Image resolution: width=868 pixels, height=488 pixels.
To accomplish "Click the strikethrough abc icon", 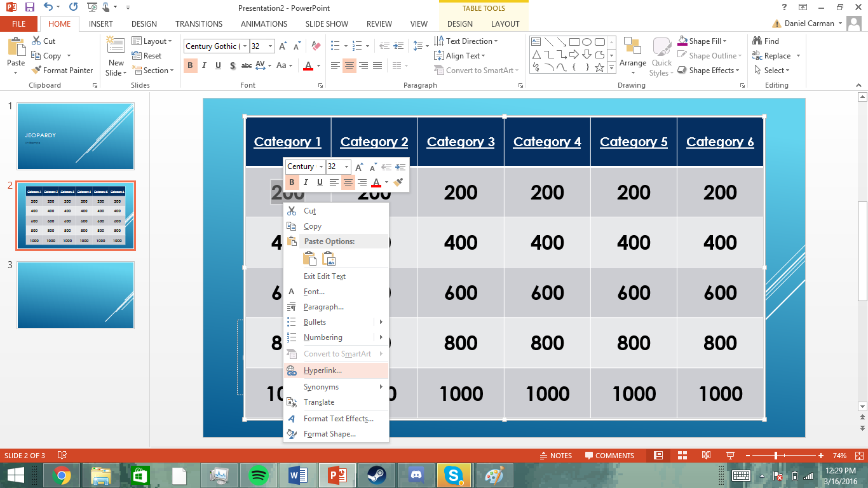I will click(x=247, y=65).
